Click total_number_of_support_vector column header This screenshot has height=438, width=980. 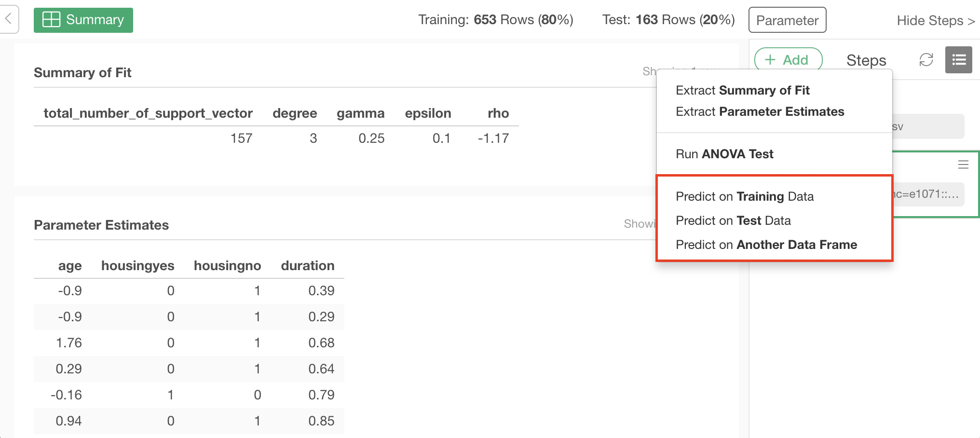(x=148, y=113)
